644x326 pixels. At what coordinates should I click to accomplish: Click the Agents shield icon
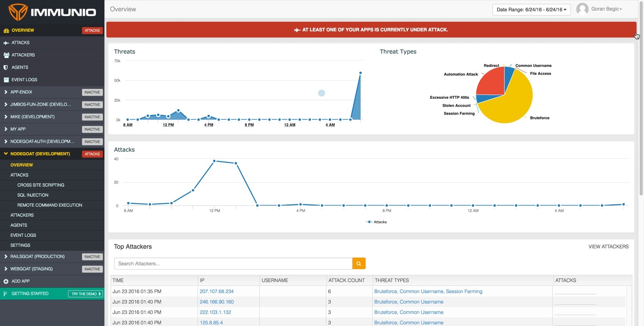6,68
